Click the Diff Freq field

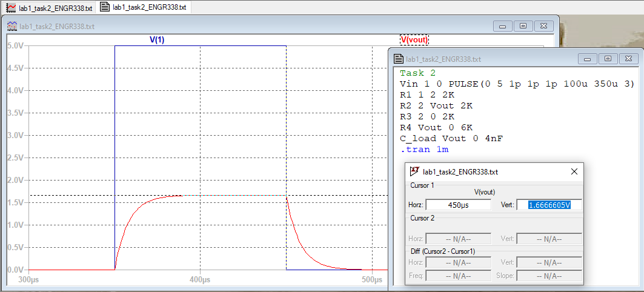(459, 276)
